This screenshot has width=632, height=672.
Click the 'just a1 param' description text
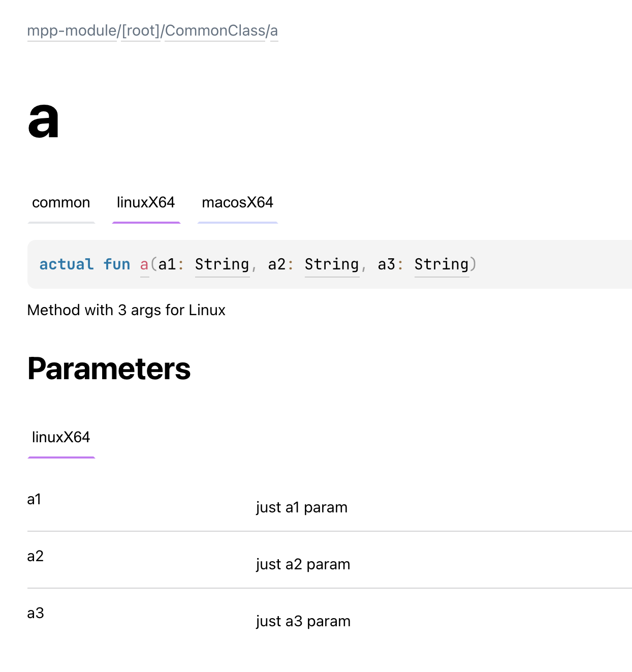(302, 507)
